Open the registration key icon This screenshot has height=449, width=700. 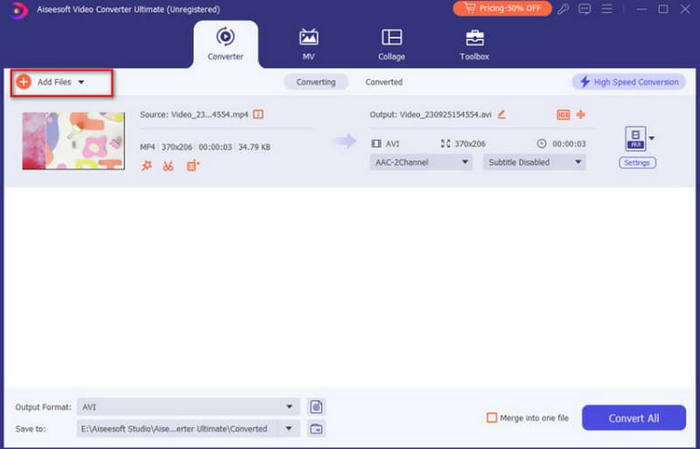[x=563, y=9]
